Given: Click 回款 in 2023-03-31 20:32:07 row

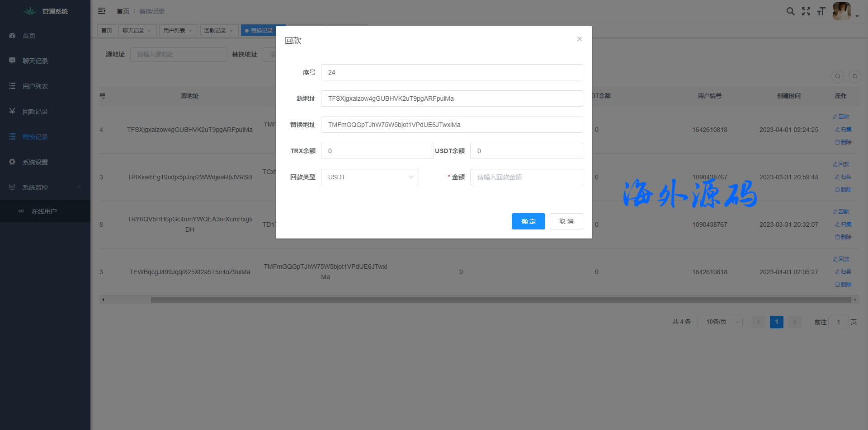Looking at the screenshot, I should pos(841,212).
